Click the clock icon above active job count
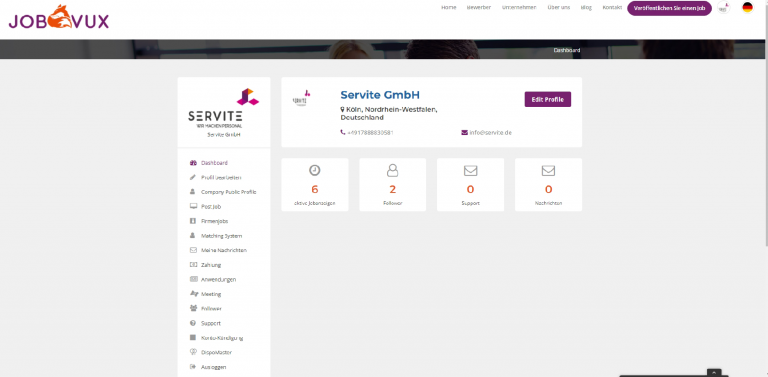The width and height of the screenshot is (768, 377). [x=314, y=170]
